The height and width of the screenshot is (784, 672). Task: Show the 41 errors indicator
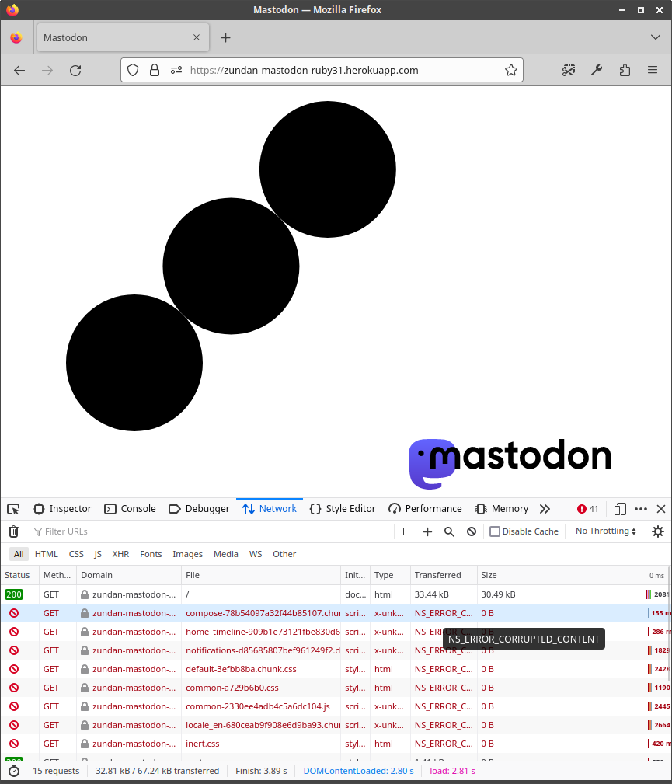[587, 509]
